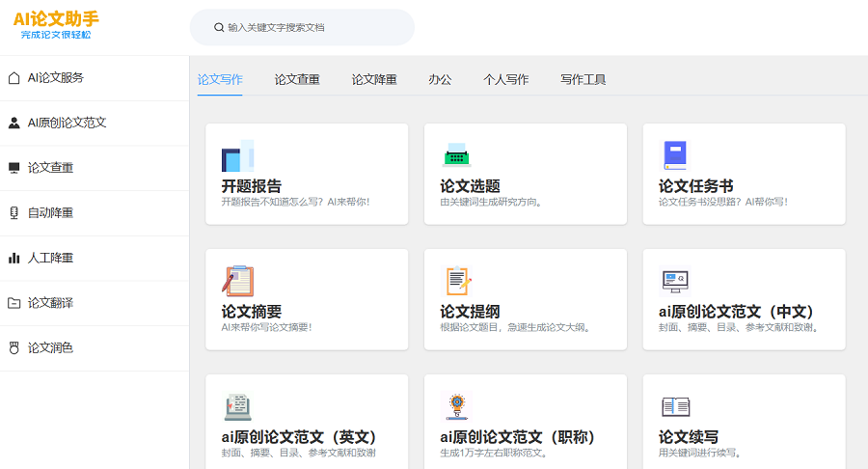Switch to the 个人写作 tab
Screen dimensions: 868x469
pos(506,80)
